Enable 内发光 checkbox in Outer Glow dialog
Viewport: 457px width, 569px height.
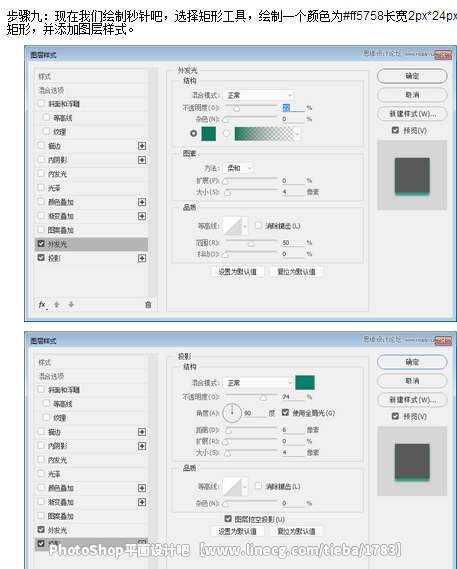click(41, 173)
